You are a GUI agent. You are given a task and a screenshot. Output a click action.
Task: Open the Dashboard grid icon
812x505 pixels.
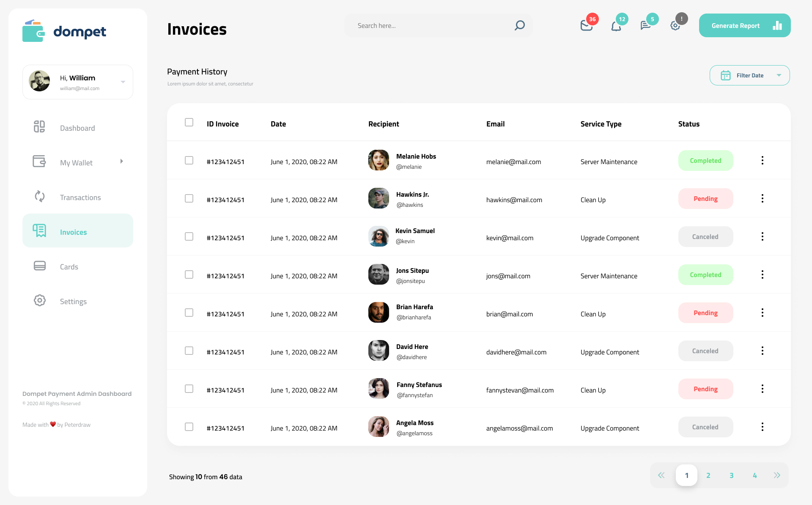39,126
